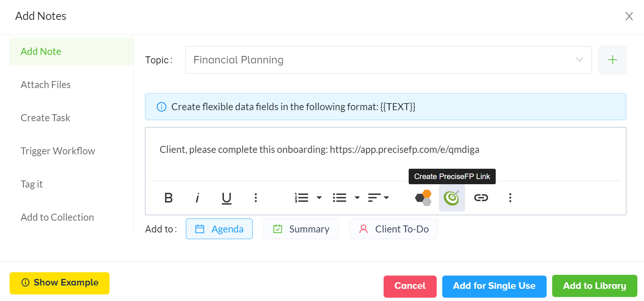Expand the numbered list style arrow

[319, 198]
